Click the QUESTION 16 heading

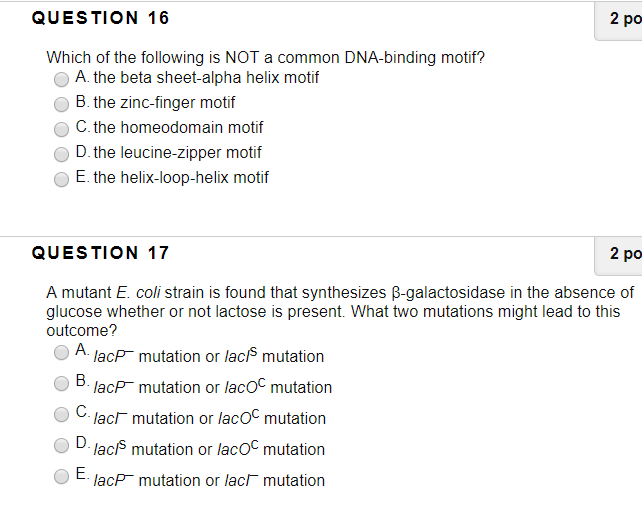[100, 18]
